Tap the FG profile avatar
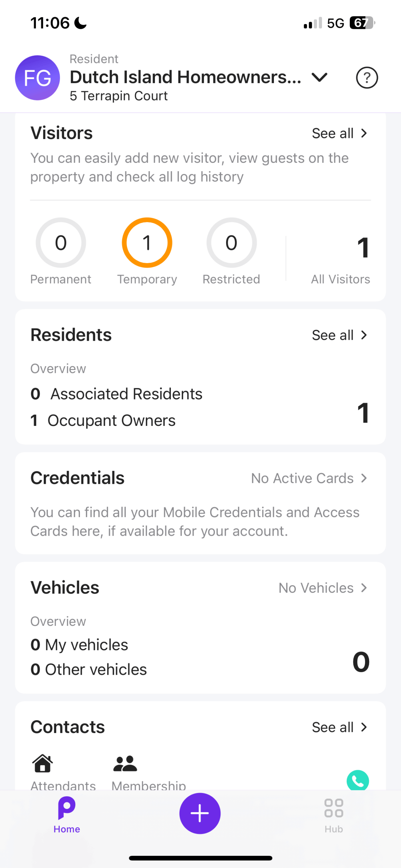The width and height of the screenshot is (401, 868). point(37,78)
